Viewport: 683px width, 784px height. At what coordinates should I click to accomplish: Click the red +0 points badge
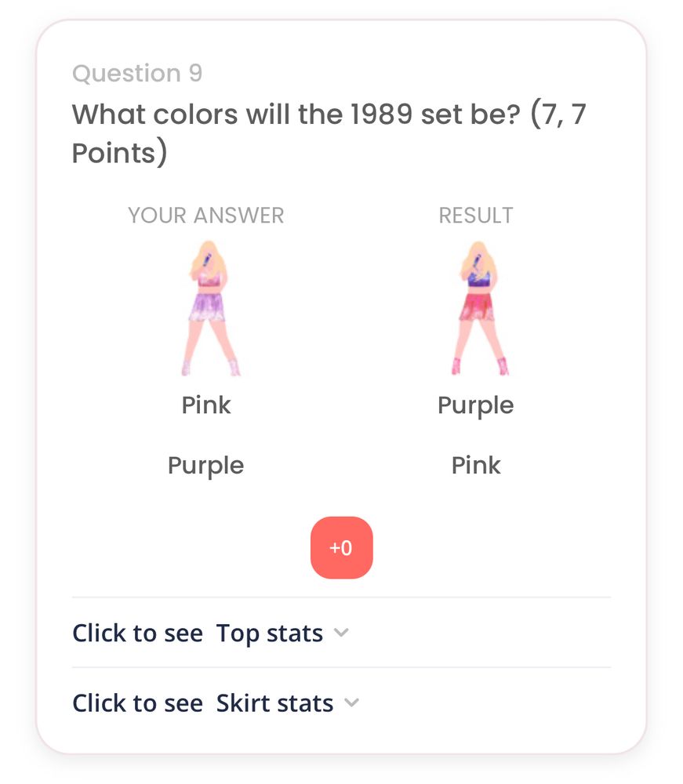pyautogui.click(x=342, y=547)
